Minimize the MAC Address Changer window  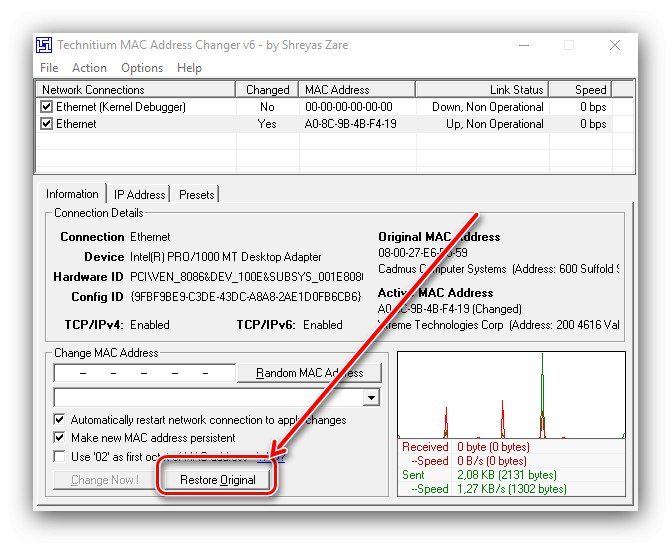tap(524, 45)
